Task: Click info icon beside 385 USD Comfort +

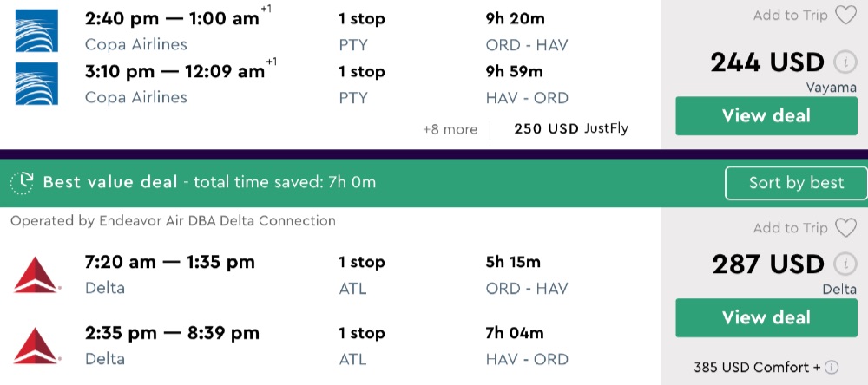Action: click(832, 368)
